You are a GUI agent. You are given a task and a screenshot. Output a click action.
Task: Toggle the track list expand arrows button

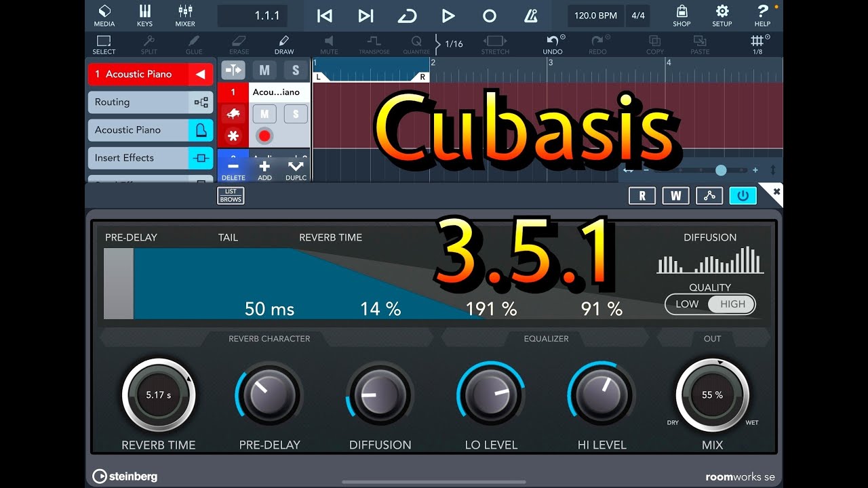coord(233,70)
